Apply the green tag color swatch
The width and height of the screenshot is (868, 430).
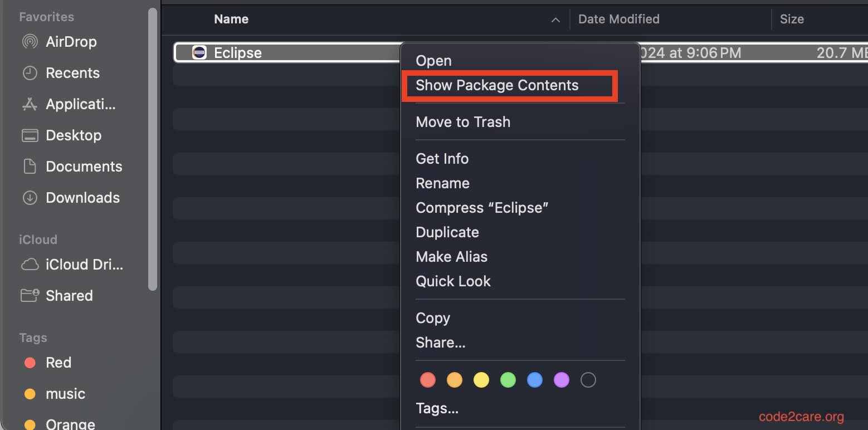pyautogui.click(x=508, y=379)
